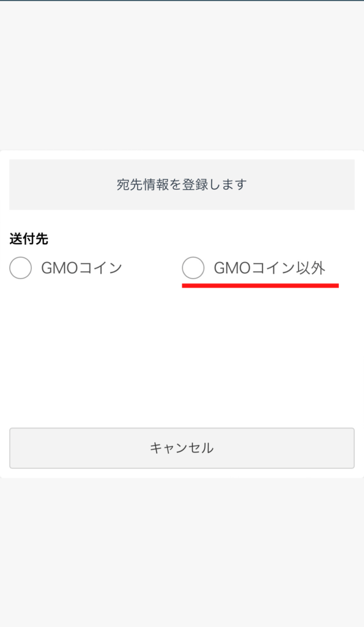Click the 登録します text in the banner
This screenshot has height=627, width=364.
click(x=214, y=185)
